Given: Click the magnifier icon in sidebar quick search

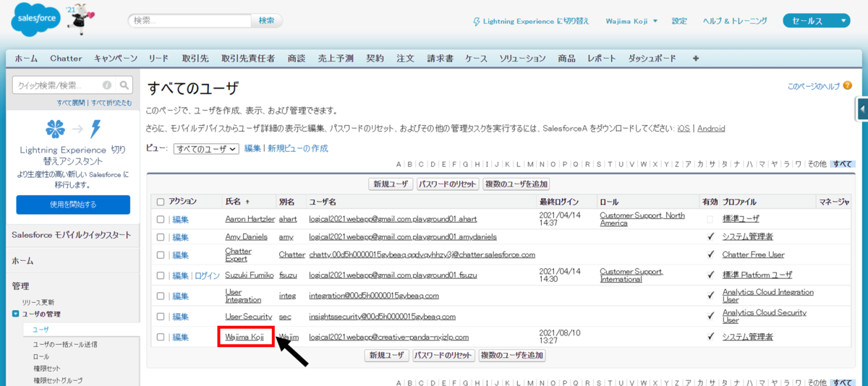Looking at the screenshot, I should (x=124, y=85).
